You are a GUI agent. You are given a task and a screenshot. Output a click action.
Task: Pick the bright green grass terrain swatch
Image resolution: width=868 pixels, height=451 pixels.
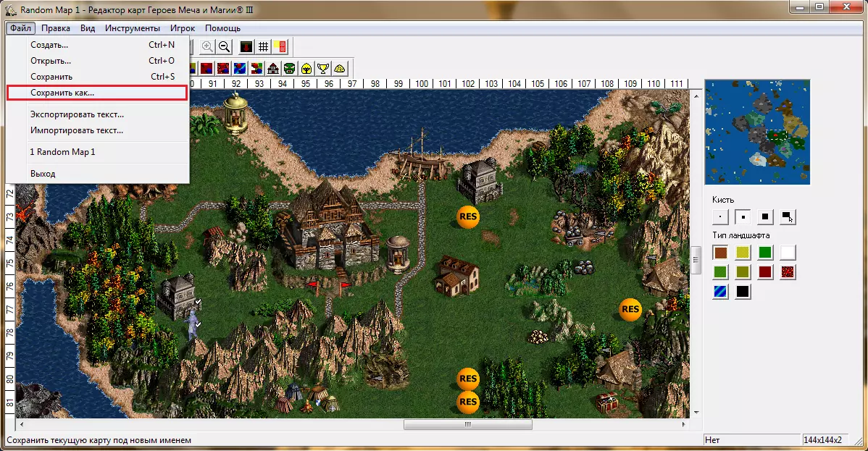click(765, 253)
